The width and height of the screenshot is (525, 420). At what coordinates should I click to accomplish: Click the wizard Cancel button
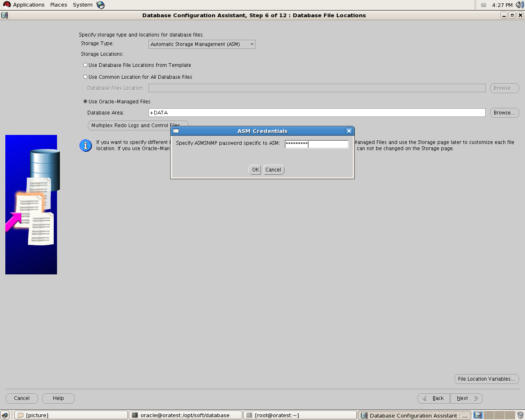[22, 398]
